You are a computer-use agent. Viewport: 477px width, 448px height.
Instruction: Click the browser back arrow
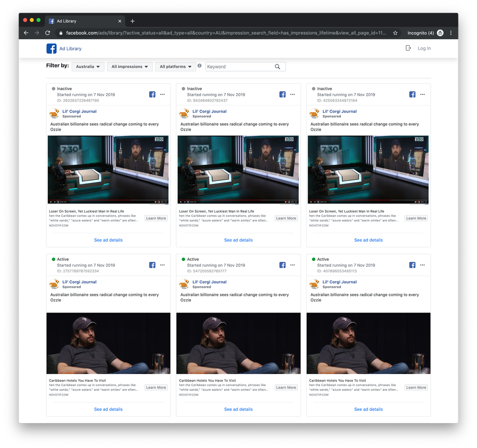click(26, 33)
